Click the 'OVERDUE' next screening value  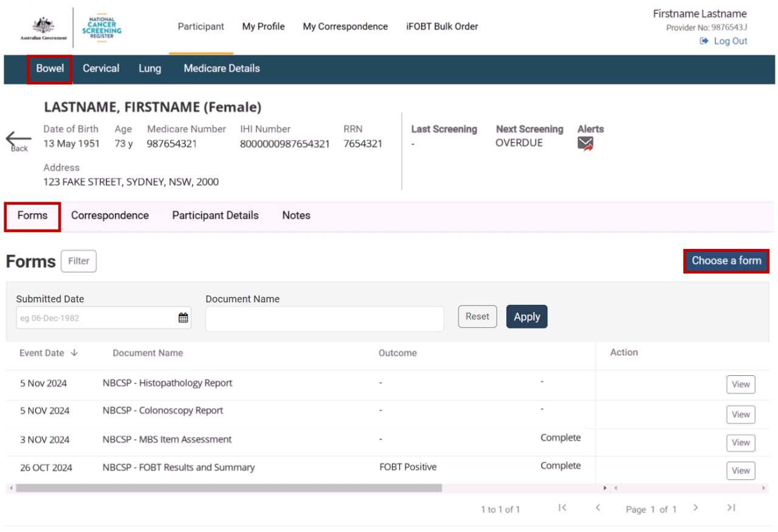519,143
